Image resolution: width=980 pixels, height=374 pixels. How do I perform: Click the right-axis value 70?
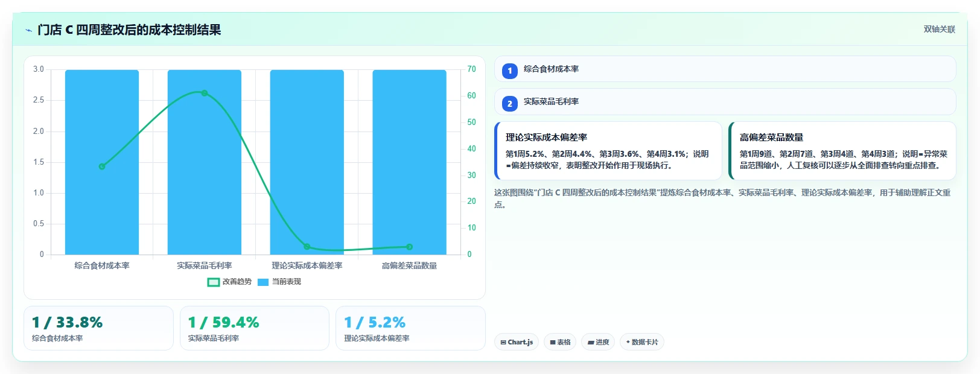(x=471, y=69)
